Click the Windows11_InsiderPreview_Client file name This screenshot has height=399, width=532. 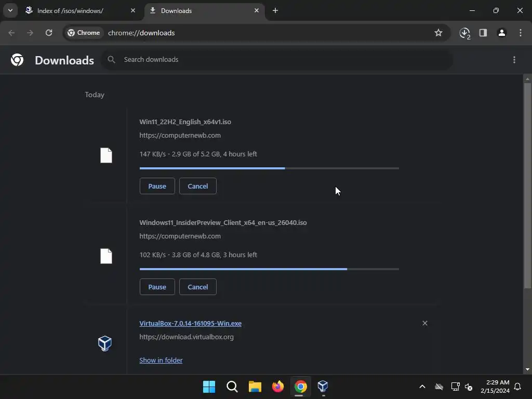point(223,222)
